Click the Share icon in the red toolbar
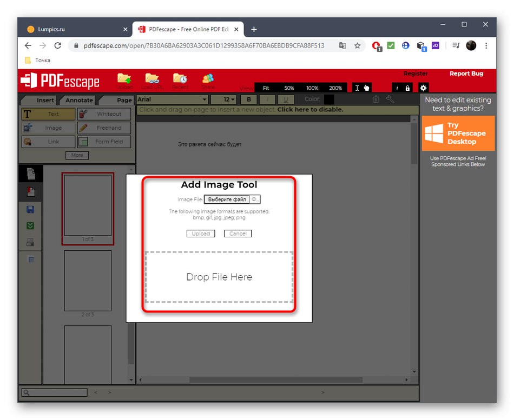The height and width of the screenshot is (420, 514). point(208,79)
